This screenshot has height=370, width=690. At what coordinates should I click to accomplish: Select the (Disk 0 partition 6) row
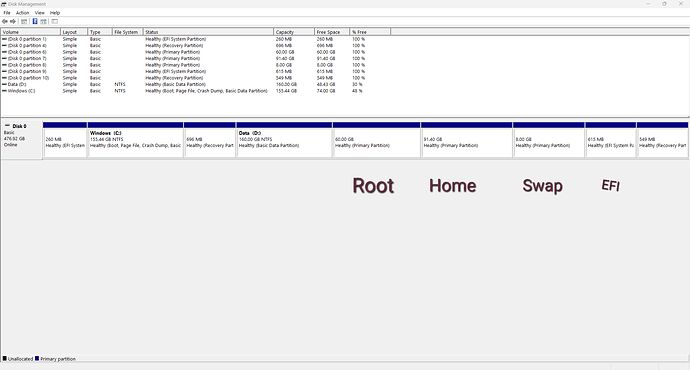click(196, 52)
